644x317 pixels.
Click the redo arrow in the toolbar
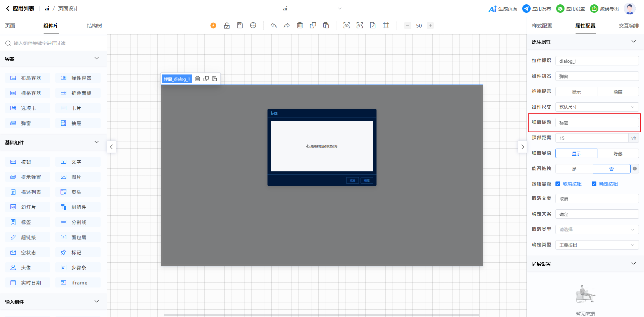click(x=287, y=25)
